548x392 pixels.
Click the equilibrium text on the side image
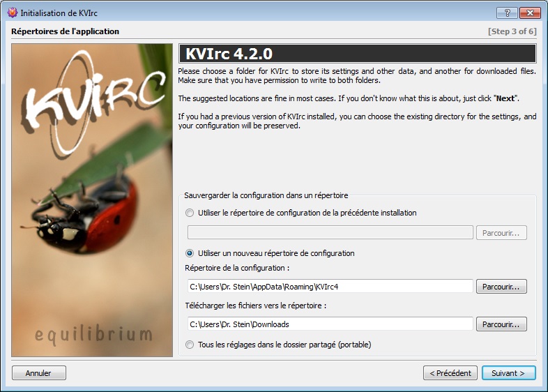tap(92, 333)
